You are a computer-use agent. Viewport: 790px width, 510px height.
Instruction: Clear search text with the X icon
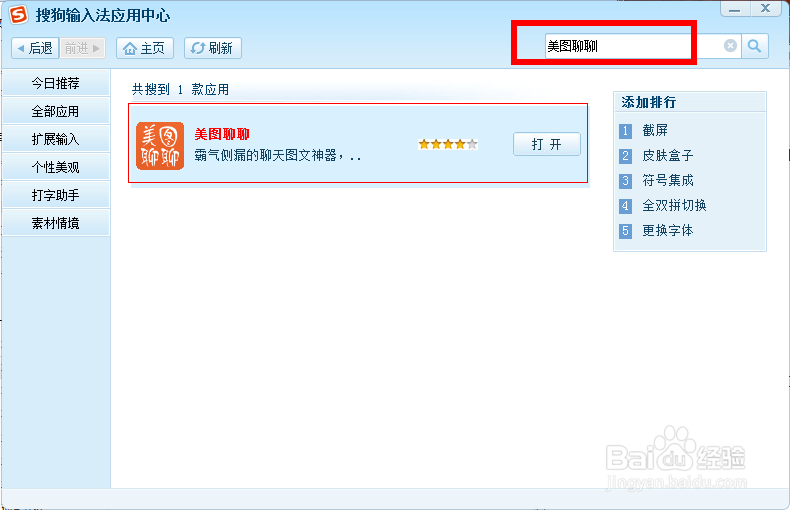coord(730,46)
